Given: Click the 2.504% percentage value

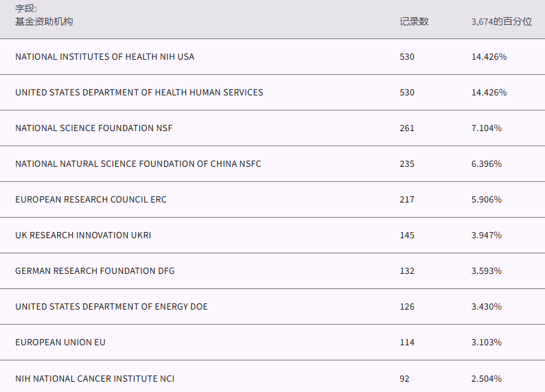Looking at the screenshot, I should pos(486,379).
